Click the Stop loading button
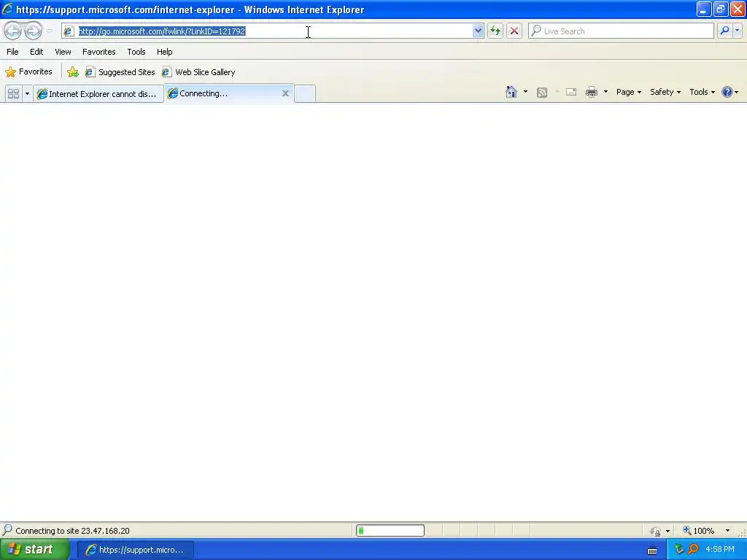Screen dimensions: 747x560 514,31
